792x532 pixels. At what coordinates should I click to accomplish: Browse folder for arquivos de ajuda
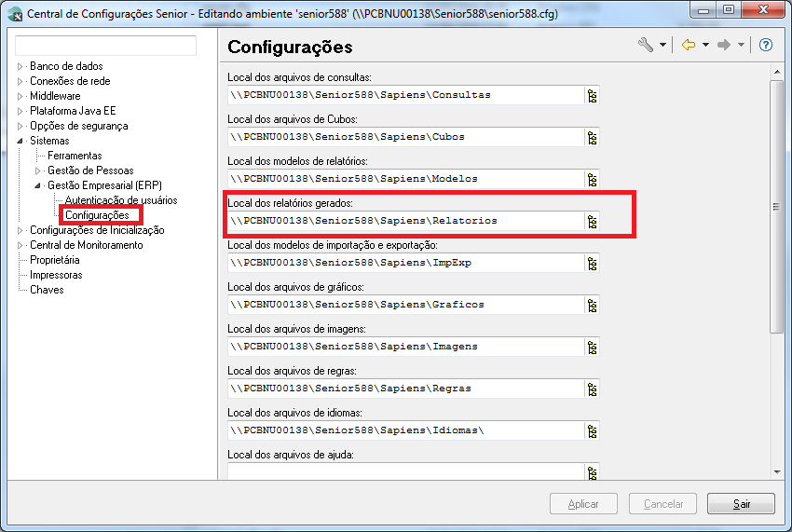tap(592, 471)
